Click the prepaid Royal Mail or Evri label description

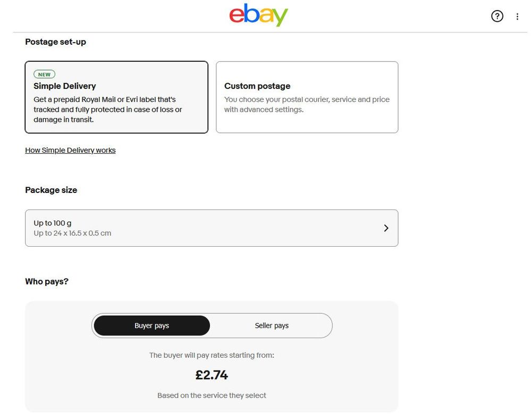click(x=108, y=110)
